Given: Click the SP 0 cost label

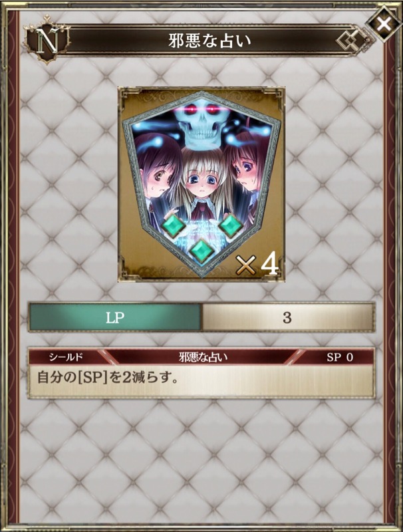Looking at the screenshot, I should click(x=339, y=357).
